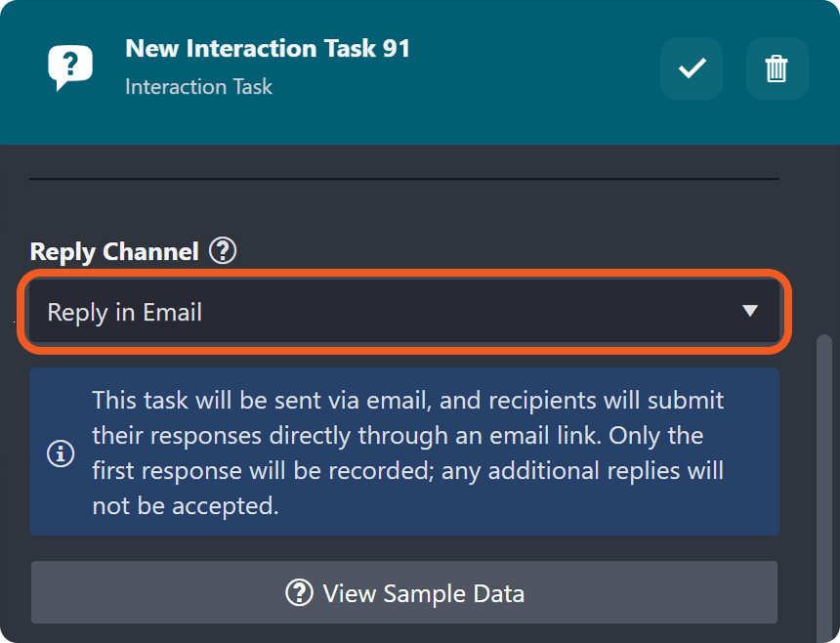Open the Reply Channel help question mark
Image resolution: width=840 pixels, height=643 pixels.
tap(223, 251)
